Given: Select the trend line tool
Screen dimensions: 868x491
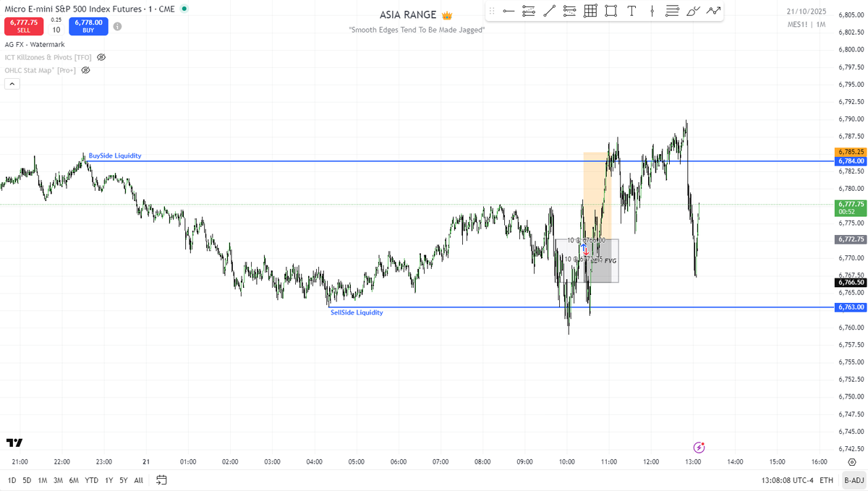Looking at the screenshot, I should pyautogui.click(x=549, y=11).
